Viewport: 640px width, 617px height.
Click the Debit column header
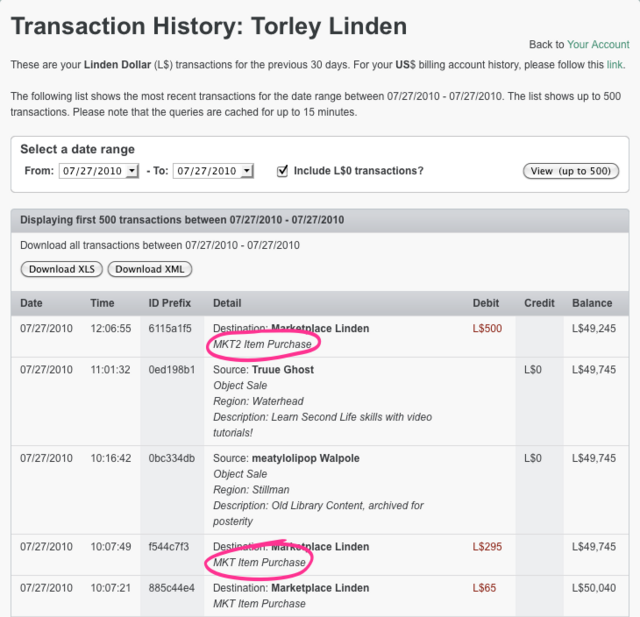click(486, 303)
